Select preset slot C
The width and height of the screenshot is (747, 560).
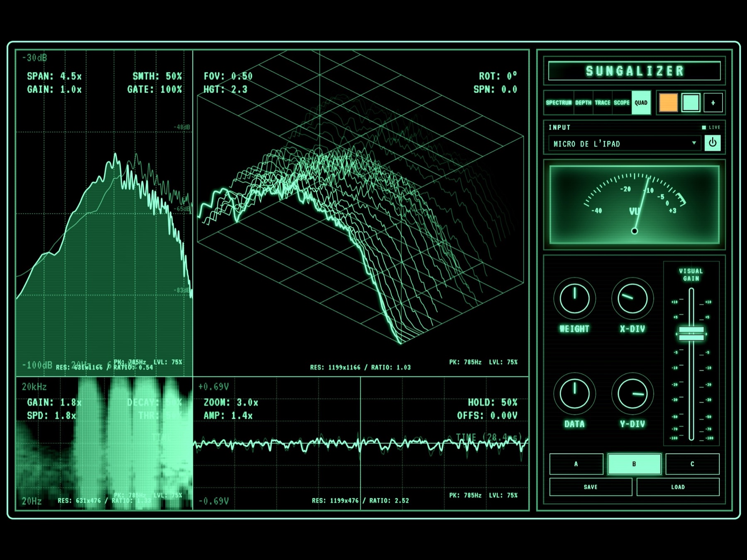click(692, 464)
